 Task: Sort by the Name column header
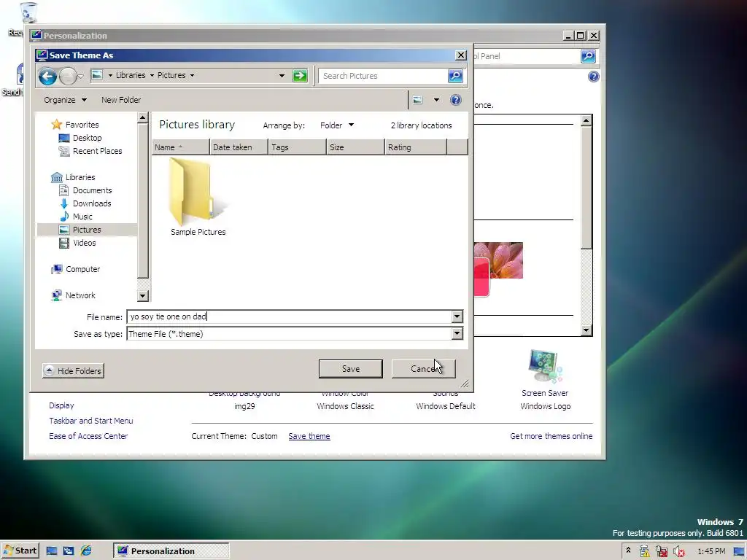(181, 147)
